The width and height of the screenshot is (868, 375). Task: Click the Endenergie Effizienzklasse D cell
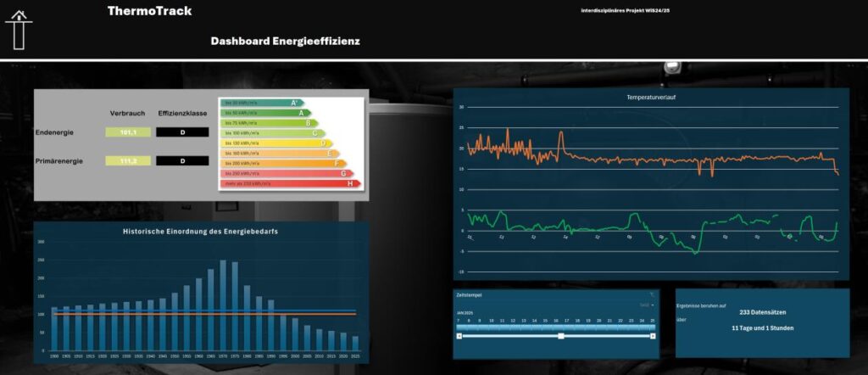(181, 132)
